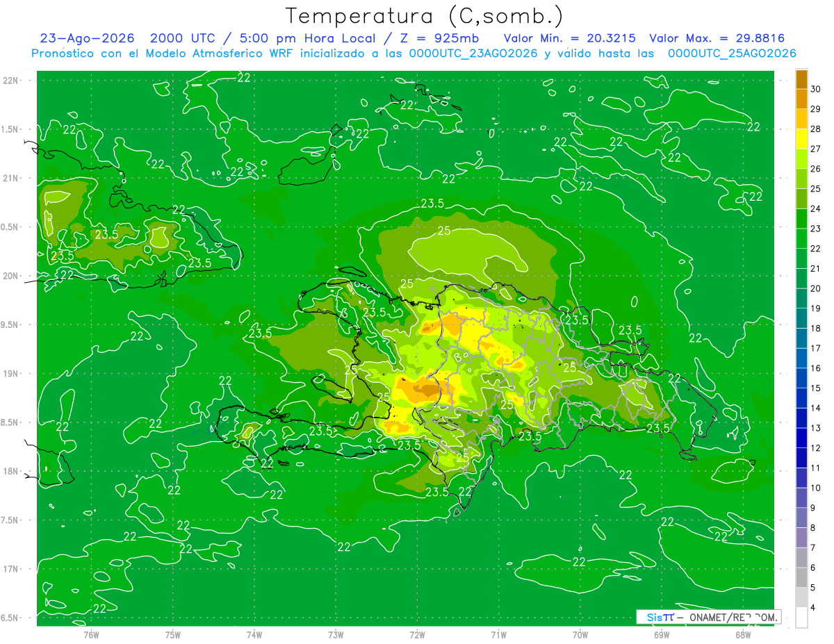Pick the gray swatch between 5 and 6
Screen dimensions: 834x644
click(x=801, y=578)
